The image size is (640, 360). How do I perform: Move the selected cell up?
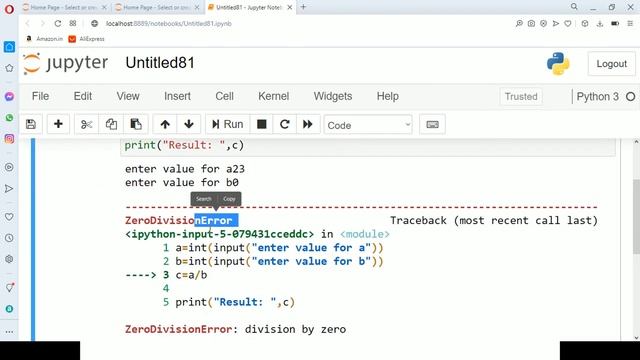click(x=165, y=124)
